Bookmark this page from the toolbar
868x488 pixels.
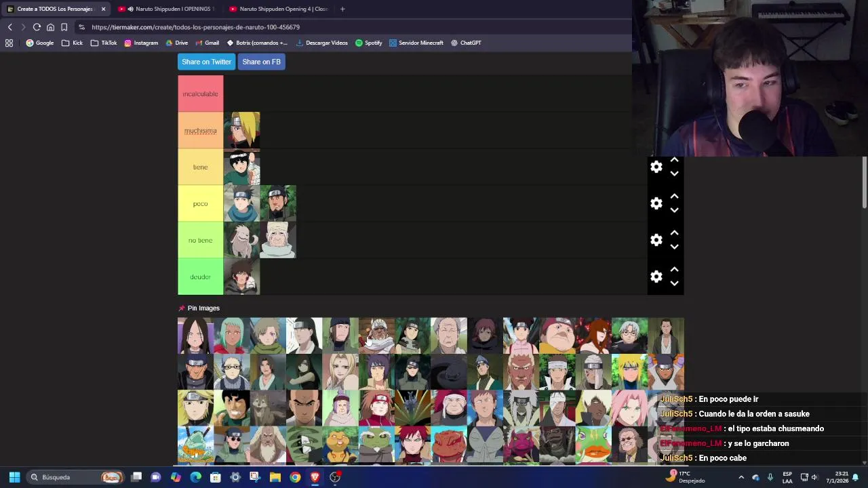coord(64,27)
